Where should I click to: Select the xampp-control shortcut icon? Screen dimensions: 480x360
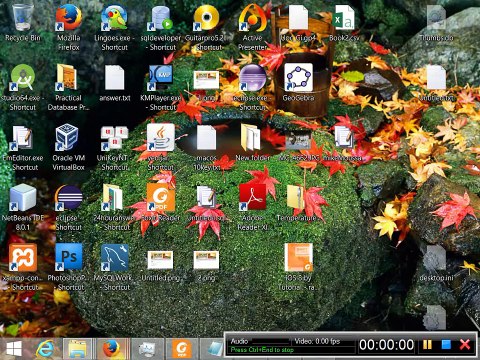tap(23, 257)
